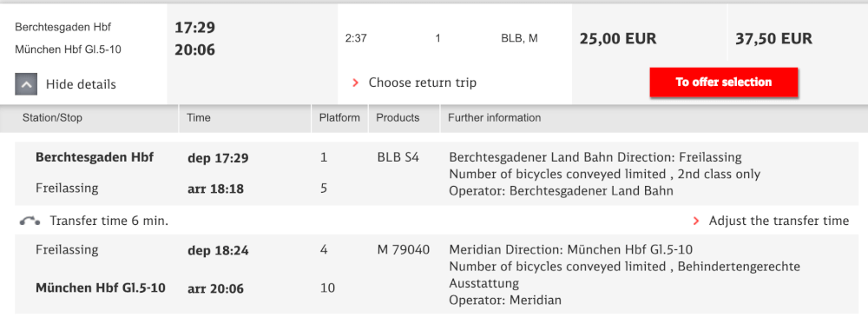Click red arrow beside Adjust the transfer time

coord(696,221)
